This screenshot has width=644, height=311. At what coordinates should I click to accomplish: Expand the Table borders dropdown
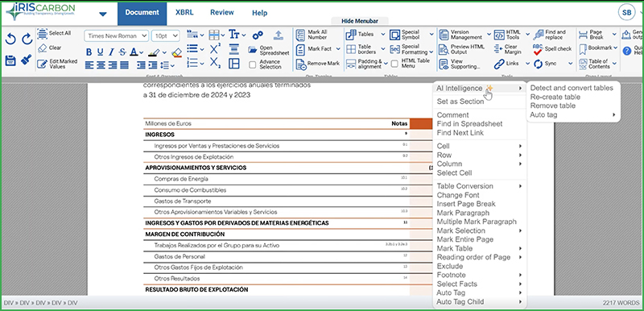tap(383, 49)
